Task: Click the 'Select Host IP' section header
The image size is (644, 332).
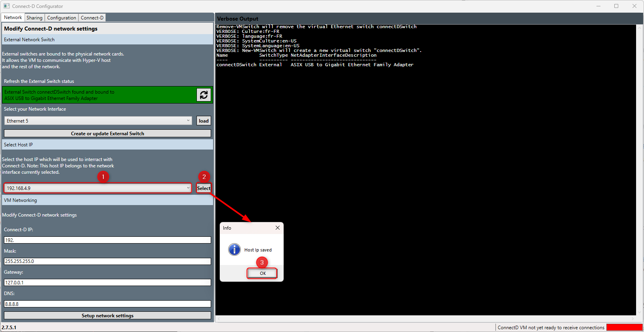Action: [x=107, y=145]
